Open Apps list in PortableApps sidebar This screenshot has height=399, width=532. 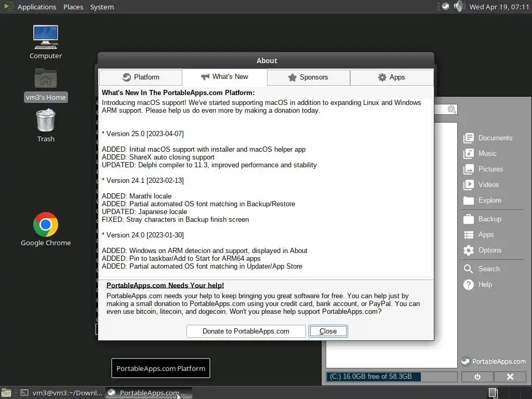[478, 234]
